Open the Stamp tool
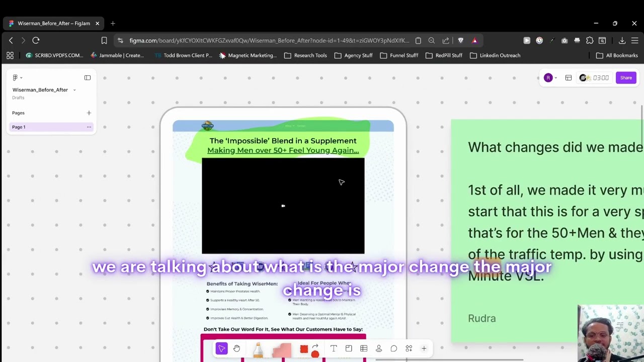Image resolution: width=644 pixels, height=362 pixels. [x=379, y=348]
